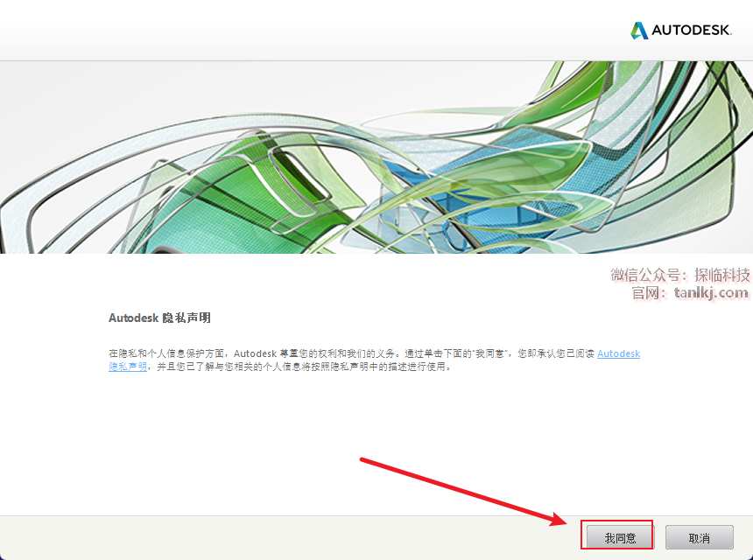This screenshot has height=560, width=753.
Task: Click the 取消 (Cancel) button
Action: [700, 537]
